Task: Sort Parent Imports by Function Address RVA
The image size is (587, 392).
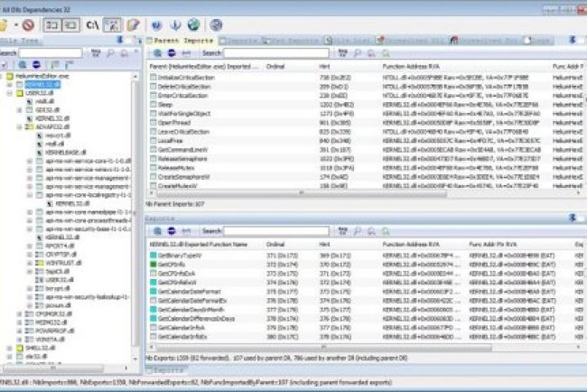Action: [411, 67]
